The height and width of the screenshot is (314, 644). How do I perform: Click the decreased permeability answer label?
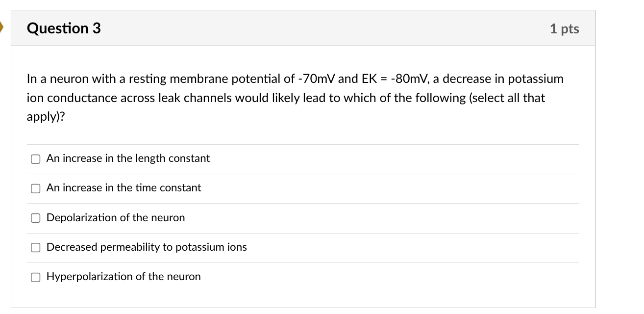[146, 247]
